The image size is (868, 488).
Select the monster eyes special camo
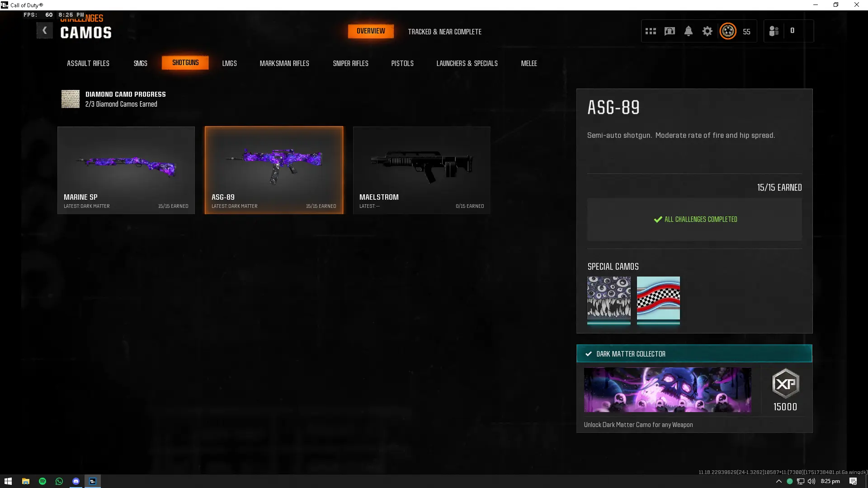[609, 299]
